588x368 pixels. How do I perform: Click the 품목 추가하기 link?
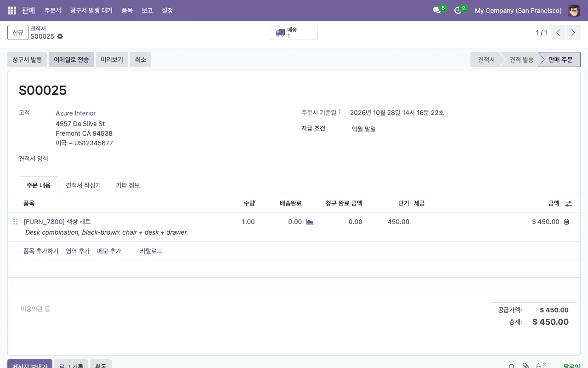41,251
